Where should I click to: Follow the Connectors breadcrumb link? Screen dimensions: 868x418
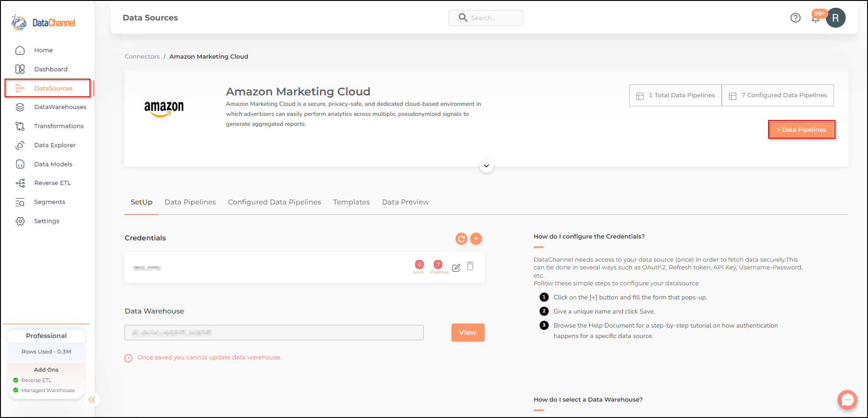tap(142, 56)
